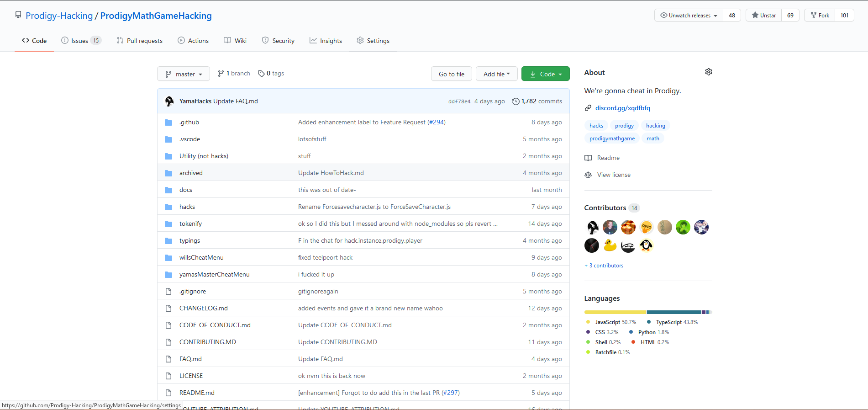868x410 pixels.
Task: Click the 101 forks count
Action: click(x=844, y=15)
